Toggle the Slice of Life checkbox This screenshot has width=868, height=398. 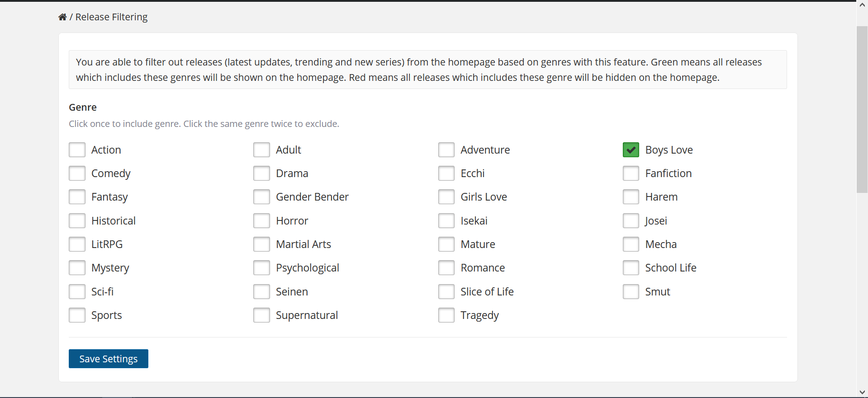click(x=446, y=292)
